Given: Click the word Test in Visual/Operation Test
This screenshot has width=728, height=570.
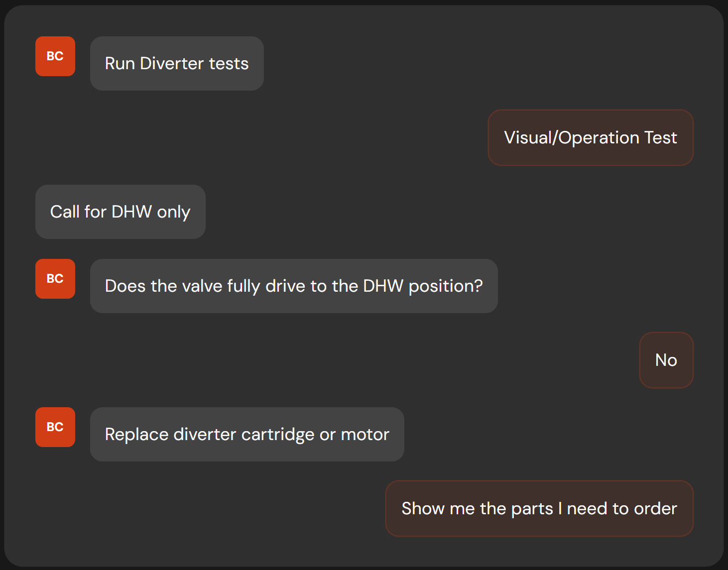Looking at the screenshot, I should [661, 138].
